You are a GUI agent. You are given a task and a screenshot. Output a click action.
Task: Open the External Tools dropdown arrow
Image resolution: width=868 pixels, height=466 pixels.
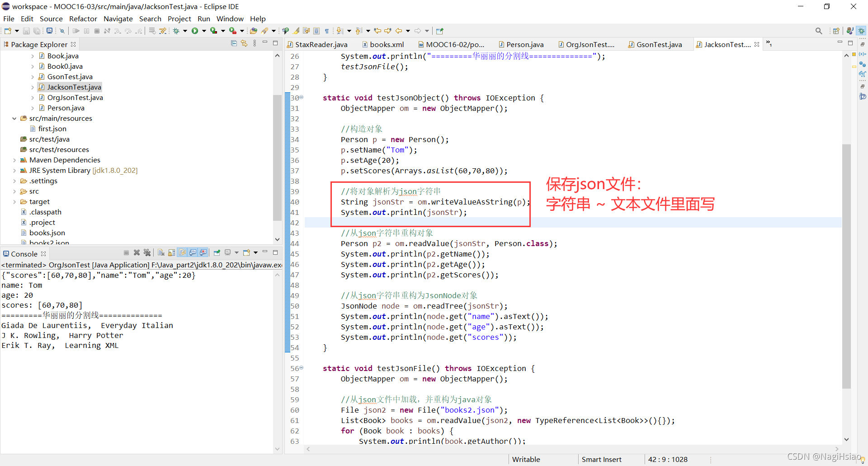click(242, 31)
